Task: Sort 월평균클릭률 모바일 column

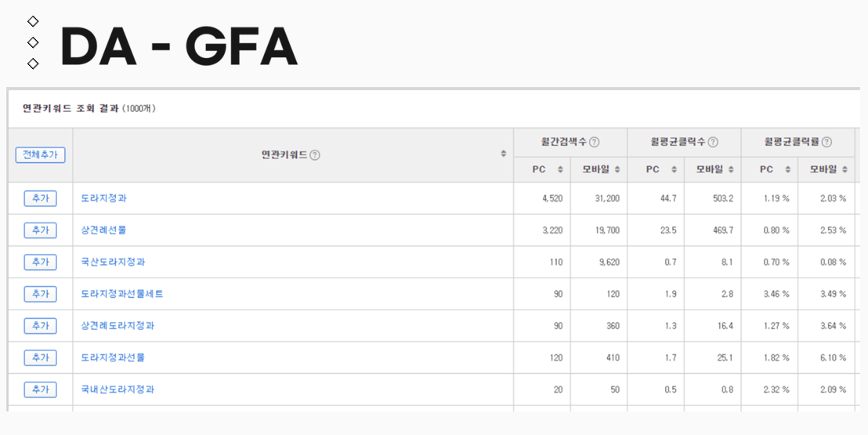Action: 844,169
